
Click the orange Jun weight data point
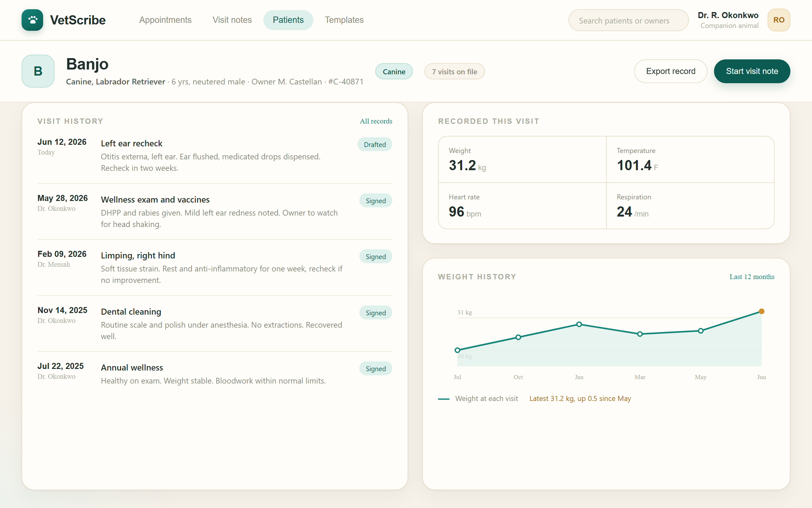[761, 311]
